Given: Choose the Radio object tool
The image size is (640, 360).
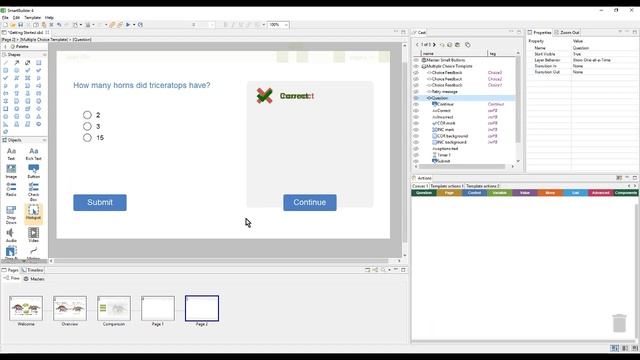Looking at the screenshot, I should (11, 189).
